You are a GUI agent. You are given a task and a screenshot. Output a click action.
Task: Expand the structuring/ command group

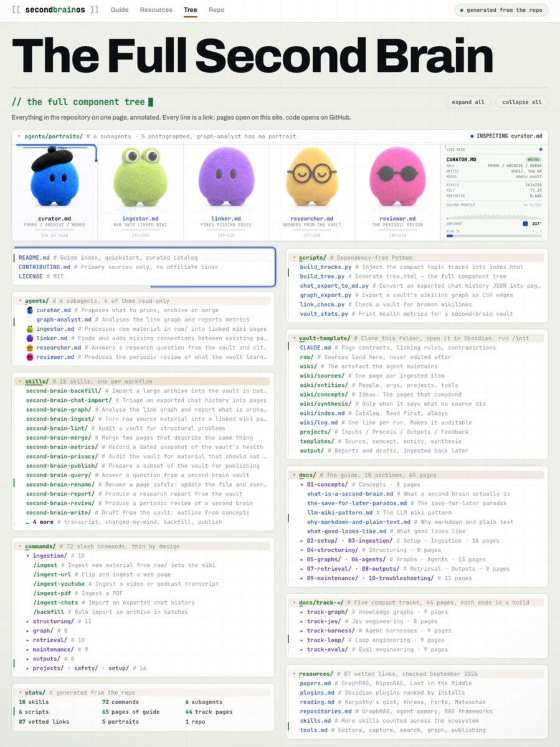tap(28, 622)
